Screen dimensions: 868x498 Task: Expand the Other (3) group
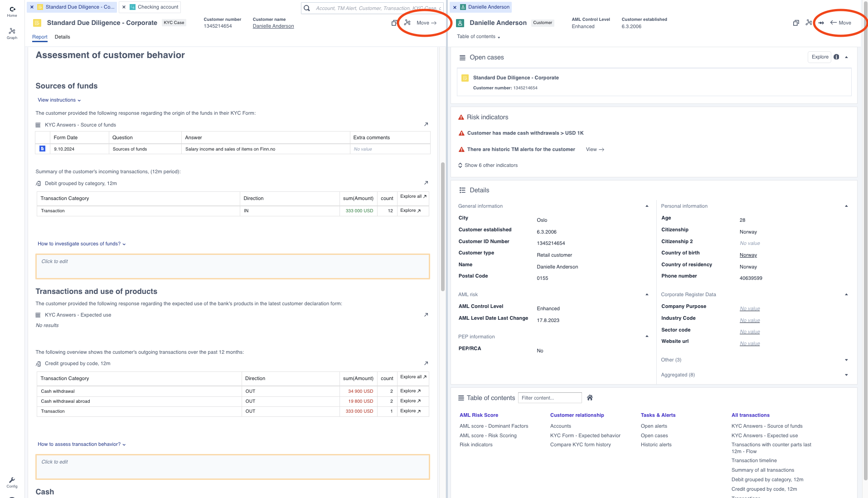pos(846,360)
